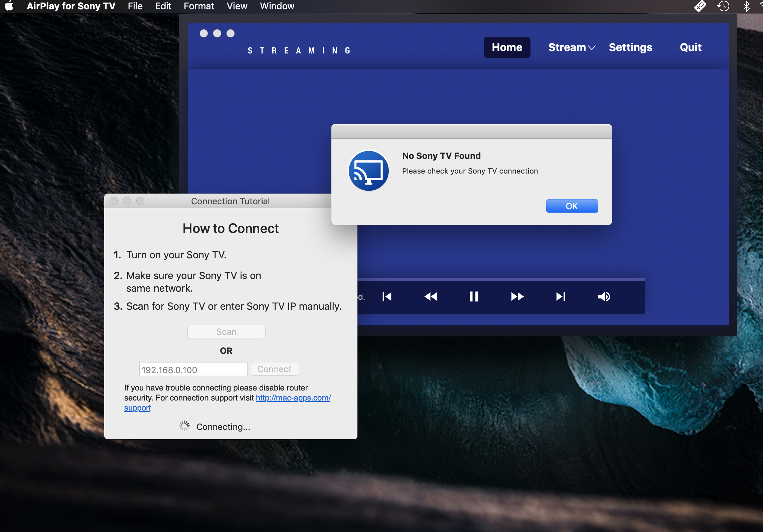Click 'Please check your Sony TV connection' text

(470, 171)
